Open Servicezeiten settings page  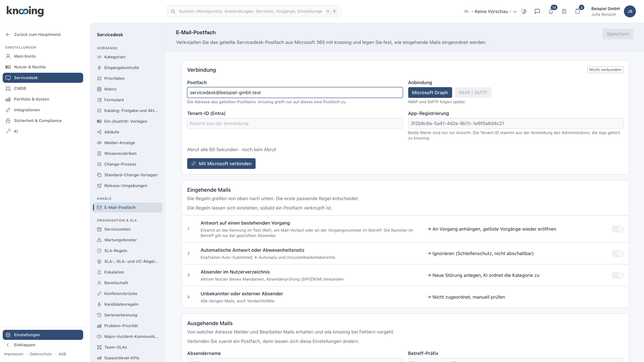point(127,229)
